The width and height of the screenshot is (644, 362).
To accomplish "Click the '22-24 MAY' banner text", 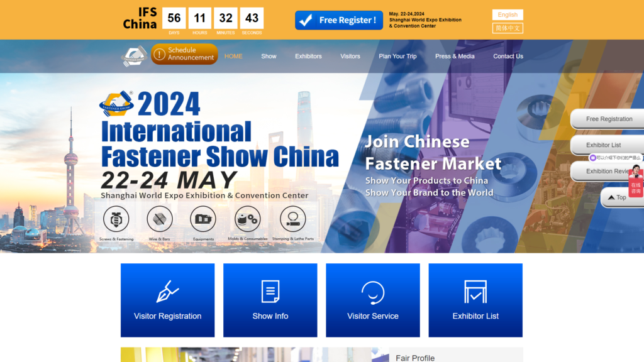I will click(x=169, y=180).
